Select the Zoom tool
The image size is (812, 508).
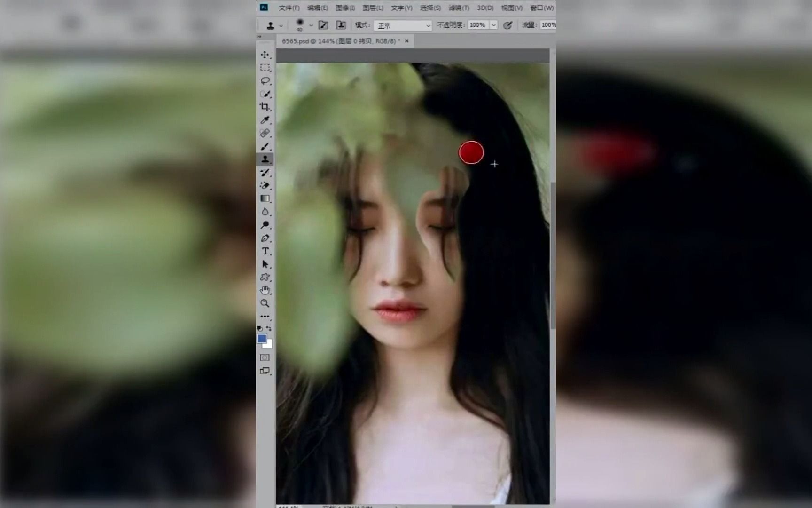point(265,303)
